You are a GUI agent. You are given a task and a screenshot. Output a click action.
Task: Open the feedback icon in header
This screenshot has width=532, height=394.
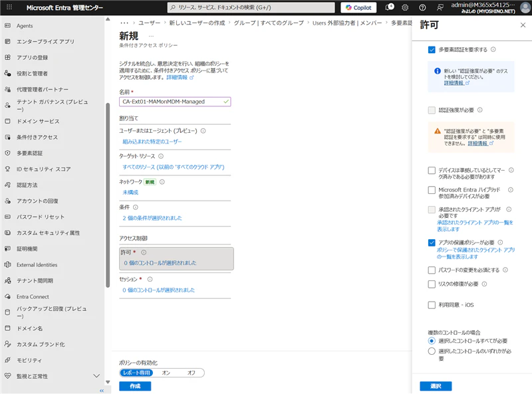[440, 7]
